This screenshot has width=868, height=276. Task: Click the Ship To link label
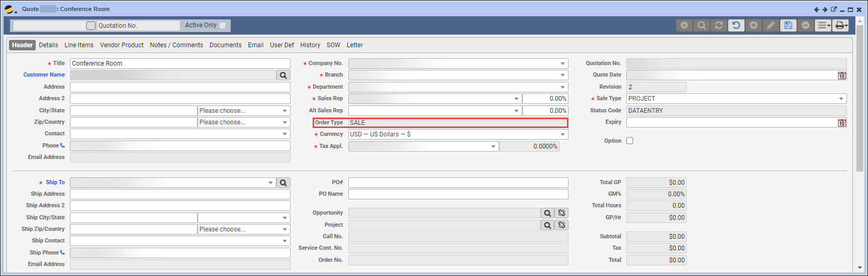tap(55, 183)
